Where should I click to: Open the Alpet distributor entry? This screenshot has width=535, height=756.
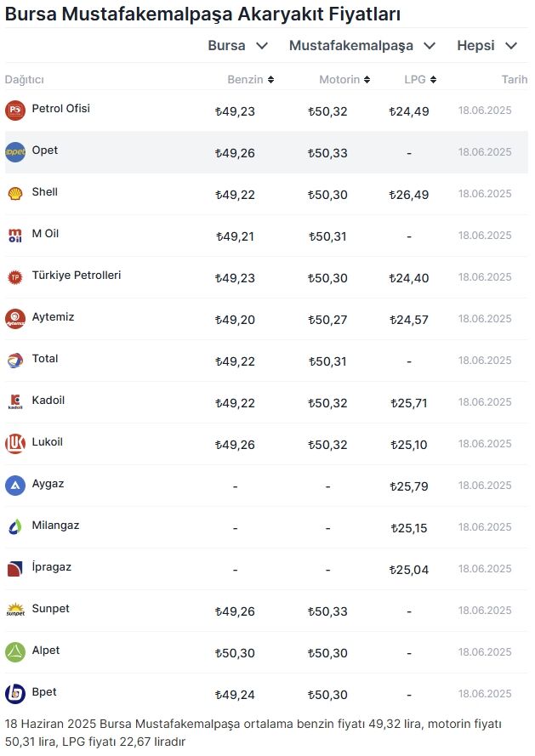pos(47,651)
